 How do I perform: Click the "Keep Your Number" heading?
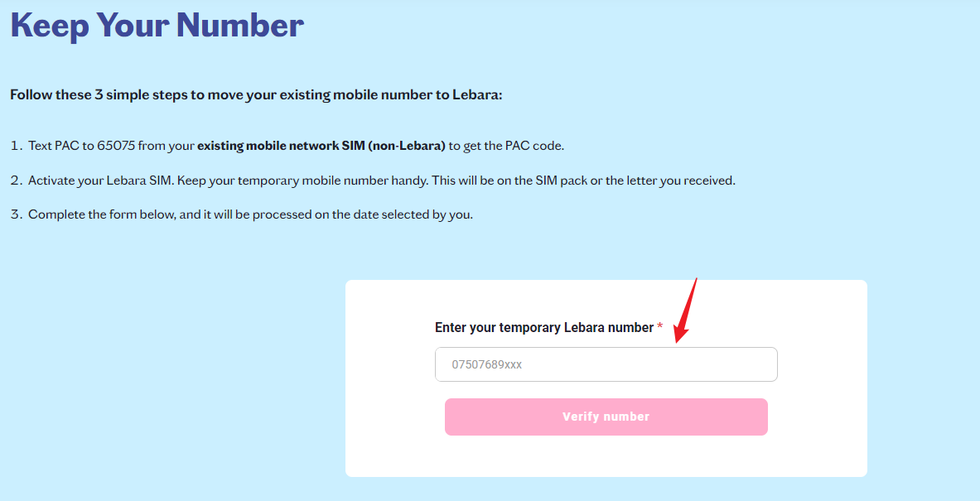coord(157,26)
